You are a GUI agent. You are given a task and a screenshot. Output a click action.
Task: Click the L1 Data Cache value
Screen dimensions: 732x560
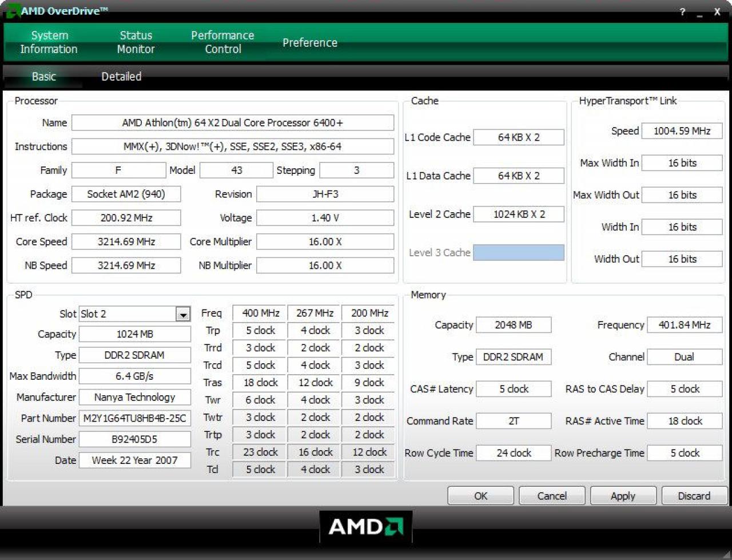tap(519, 176)
